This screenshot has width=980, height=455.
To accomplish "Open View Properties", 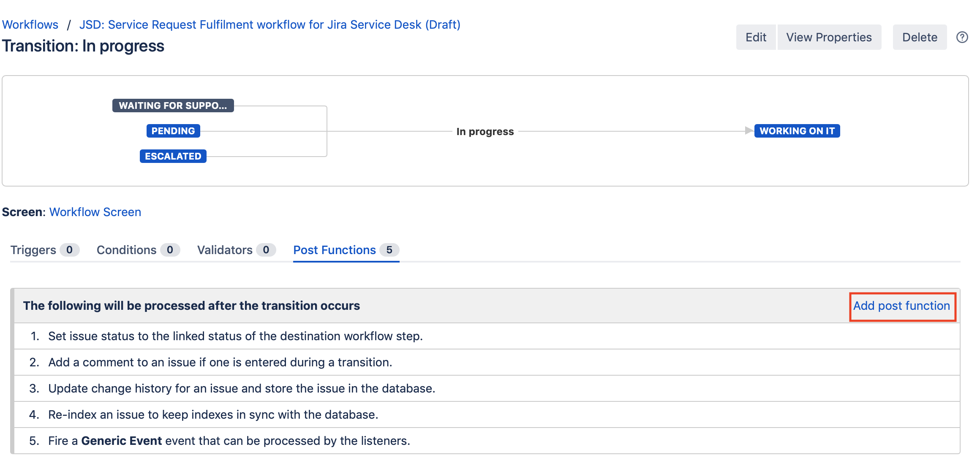I will click(x=829, y=37).
